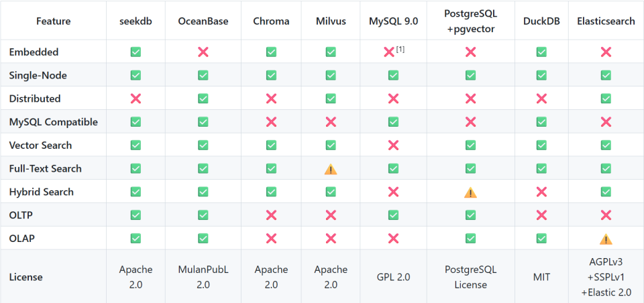The width and height of the screenshot is (644, 303).
Task: Click the green check for seekdb Embedded
Action: (x=136, y=52)
